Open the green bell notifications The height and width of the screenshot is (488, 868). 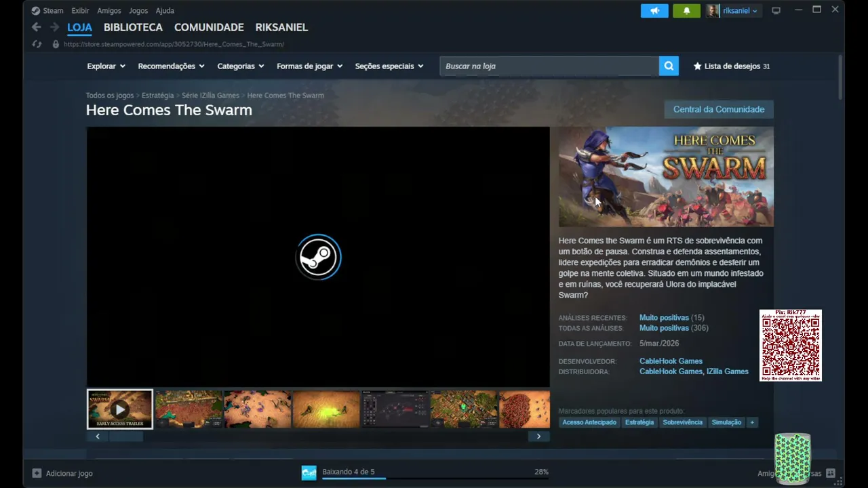pyautogui.click(x=686, y=11)
